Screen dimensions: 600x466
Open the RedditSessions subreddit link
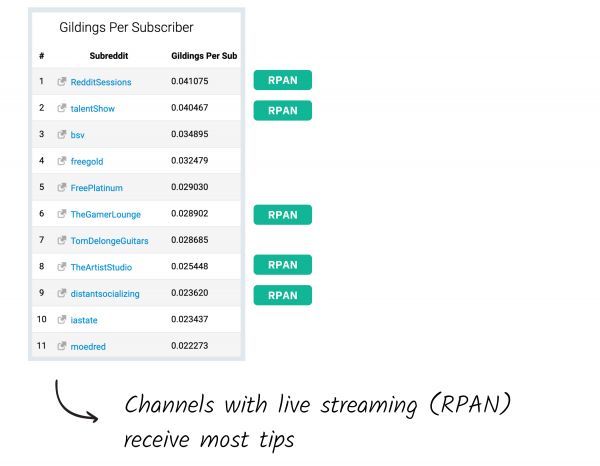101,82
